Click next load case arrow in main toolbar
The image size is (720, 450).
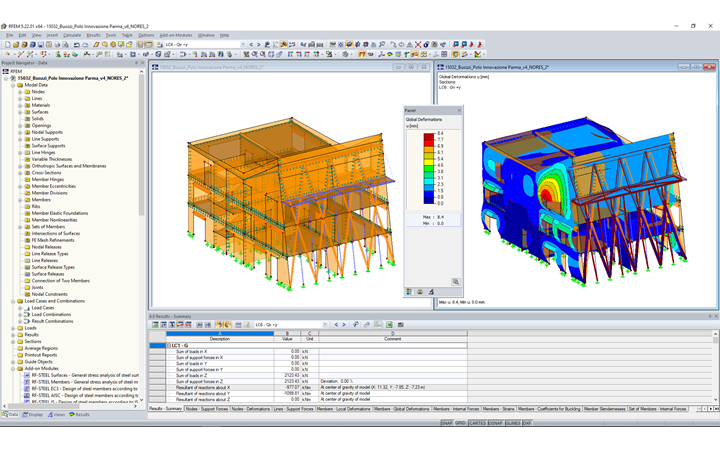point(259,45)
